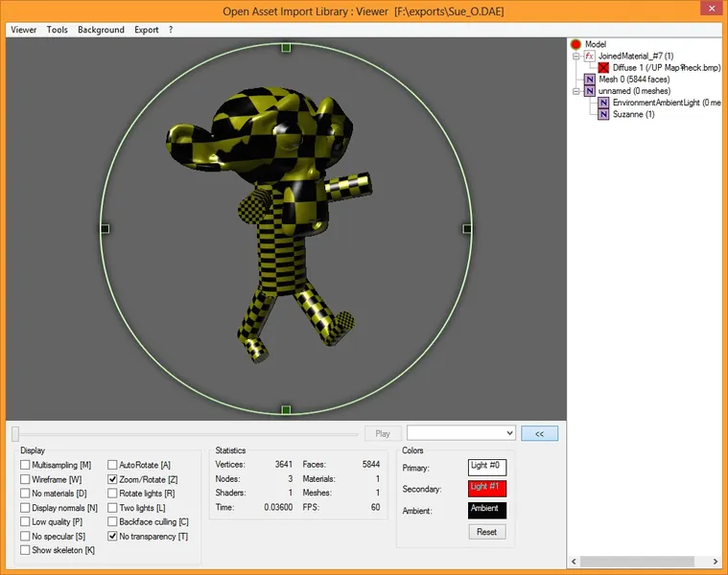Image resolution: width=728 pixels, height=575 pixels.
Task: Click the Play animation button
Action: (x=383, y=433)
